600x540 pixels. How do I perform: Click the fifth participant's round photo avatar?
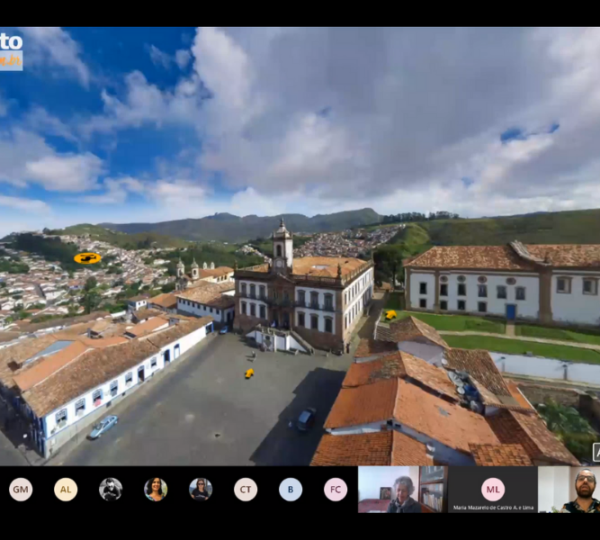coord(200,489)
